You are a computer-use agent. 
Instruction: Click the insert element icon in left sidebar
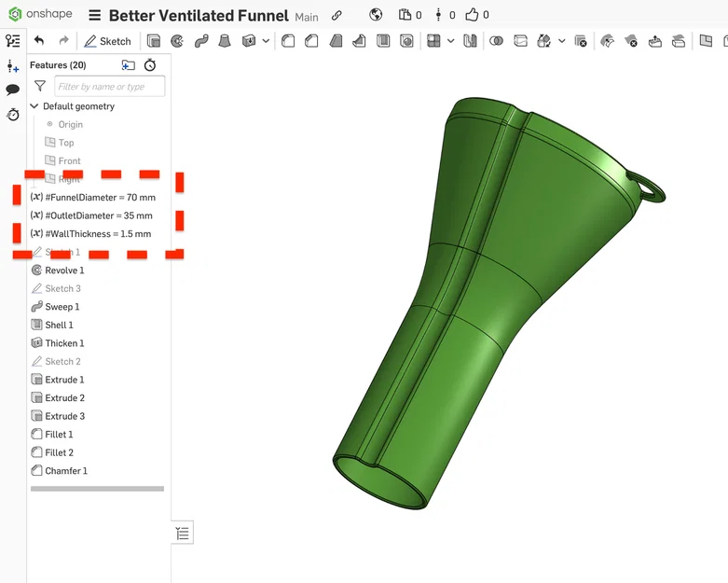coord(13,66)
